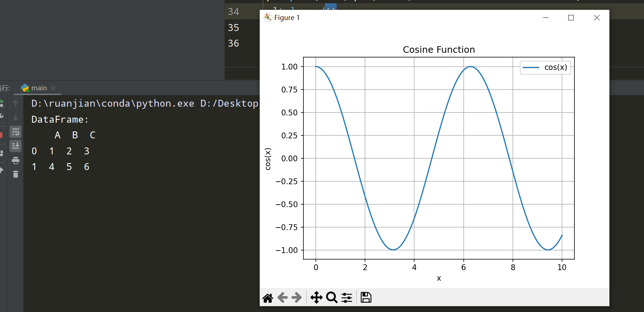Activate the Pan axes tool
Viewport: 644px width, 312px height.
[x=316, y=297]
